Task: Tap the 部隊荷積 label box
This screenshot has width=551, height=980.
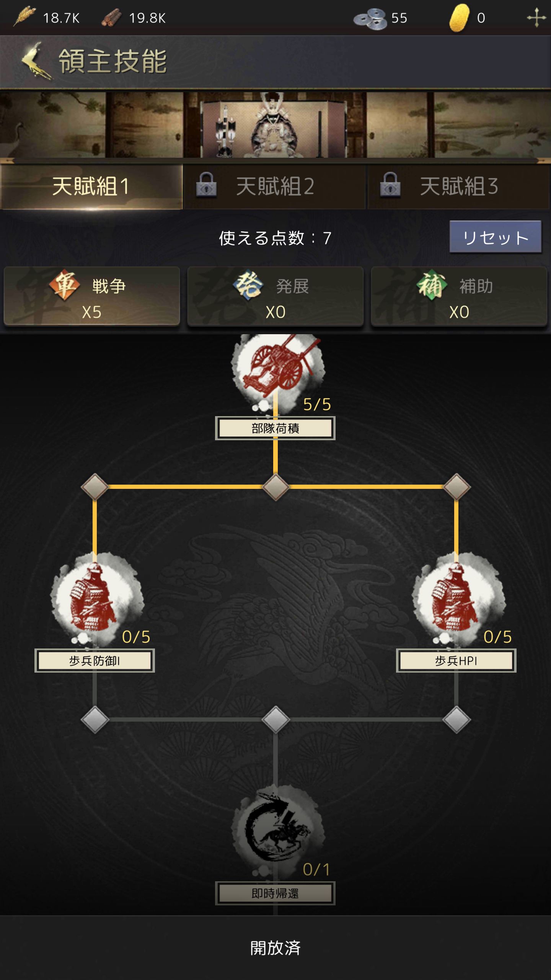Action: pyautogui.click(x=275, y=428)
